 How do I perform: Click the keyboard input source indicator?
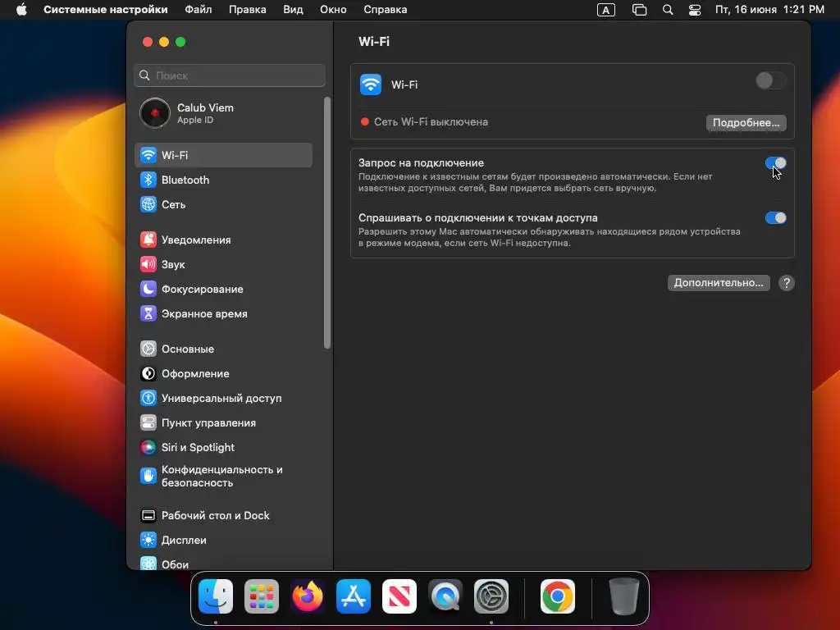click(606, 10)
